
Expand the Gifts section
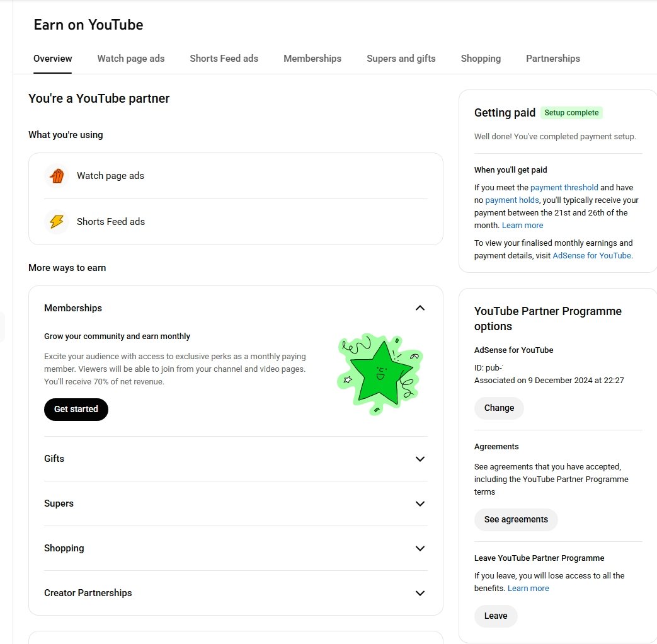pyautogui.click(x=420, y=459)
